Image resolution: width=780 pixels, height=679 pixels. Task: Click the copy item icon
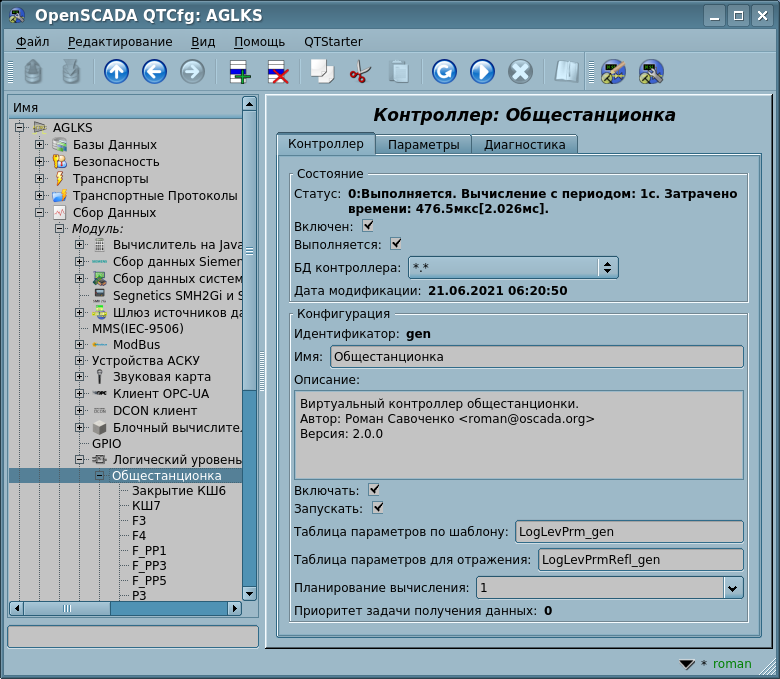322,72
